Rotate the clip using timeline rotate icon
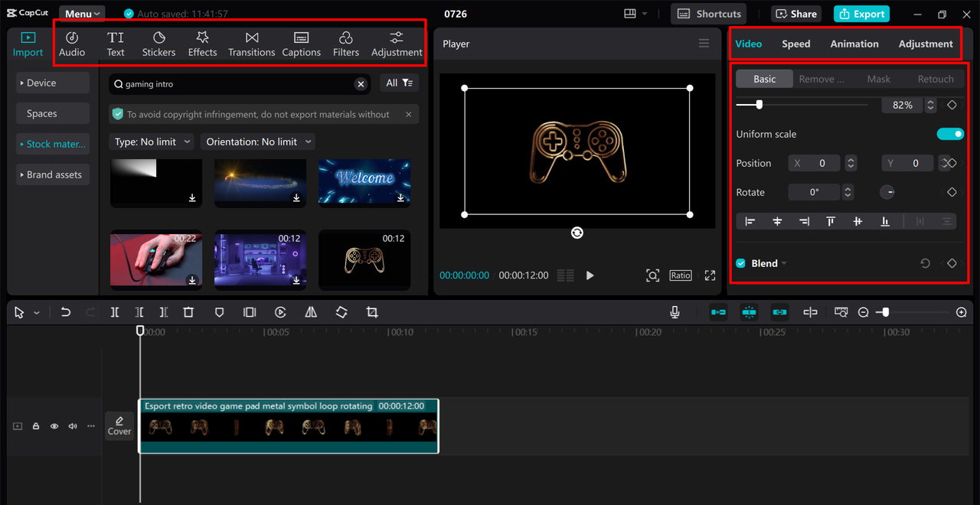 coord(341,312)
